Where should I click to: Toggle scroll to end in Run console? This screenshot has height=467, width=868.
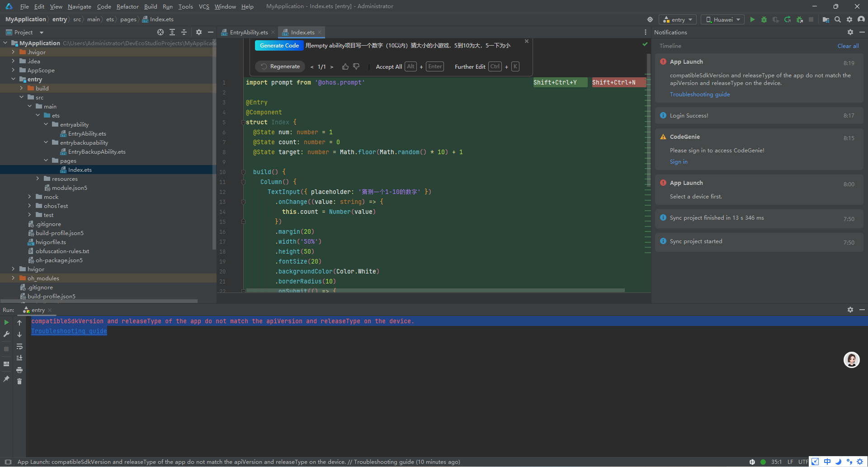coord(19,358)
